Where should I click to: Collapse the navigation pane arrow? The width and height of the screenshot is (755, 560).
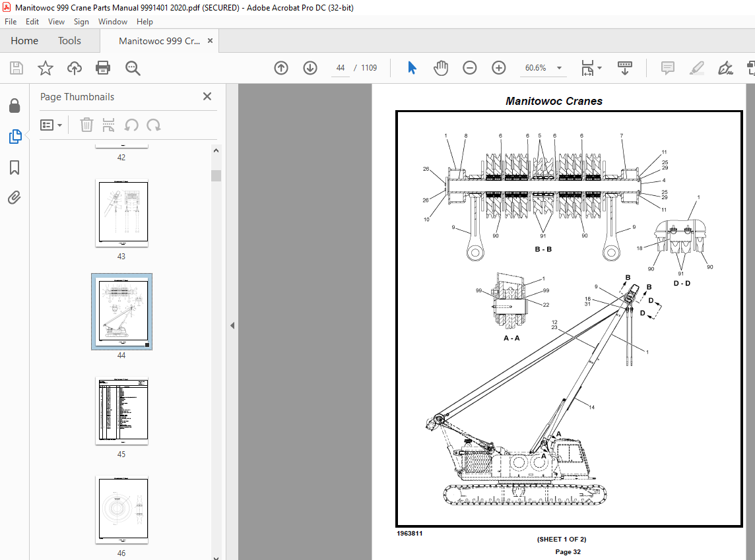tap(232, 326)
